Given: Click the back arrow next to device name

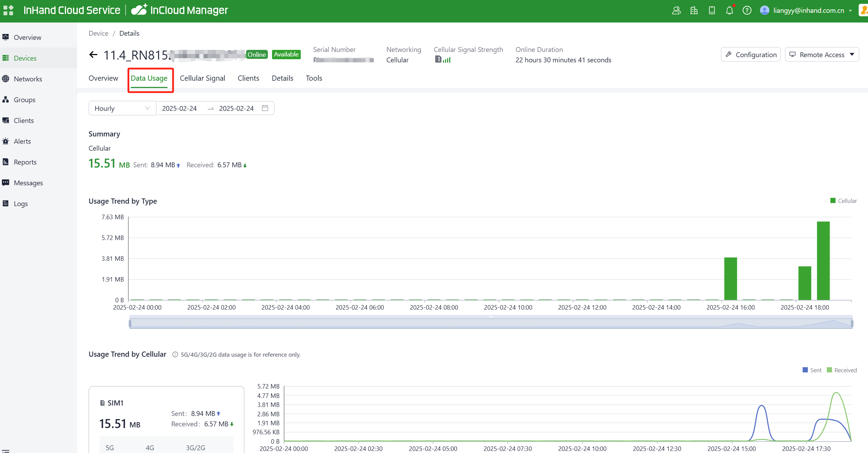Looking at the screenshot, I should [x=93, y=55].
